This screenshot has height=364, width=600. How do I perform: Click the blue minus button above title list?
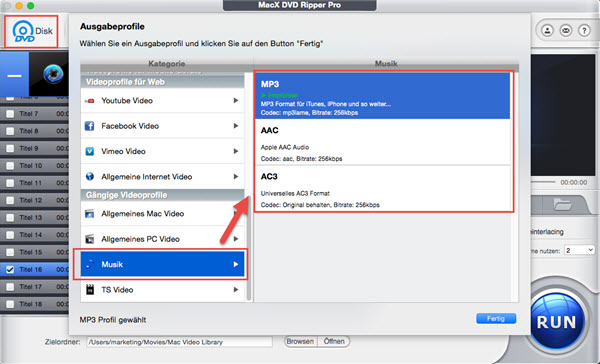[15, 75]
